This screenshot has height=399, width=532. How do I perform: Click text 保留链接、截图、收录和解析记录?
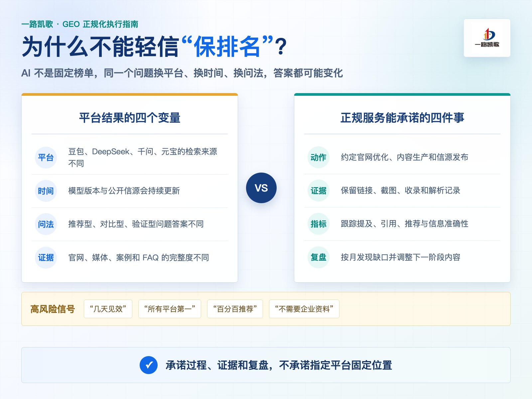pos(401,191)
